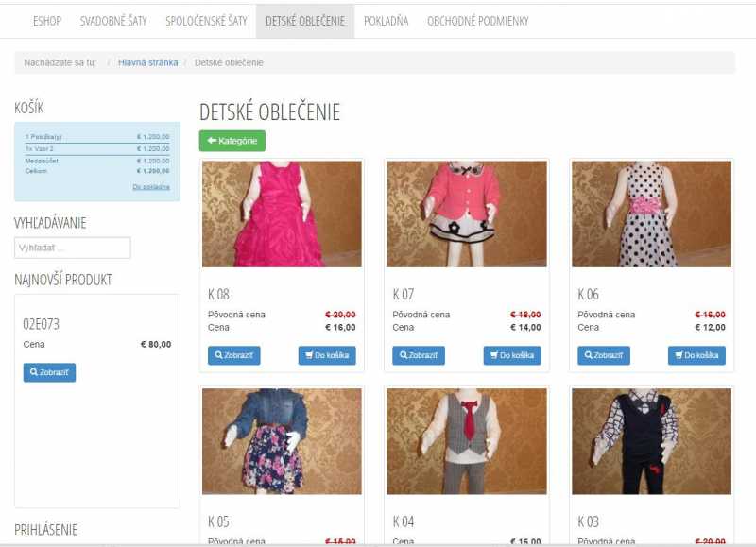
Task: Follow the Do pokladne cart link
Action: 151,187
